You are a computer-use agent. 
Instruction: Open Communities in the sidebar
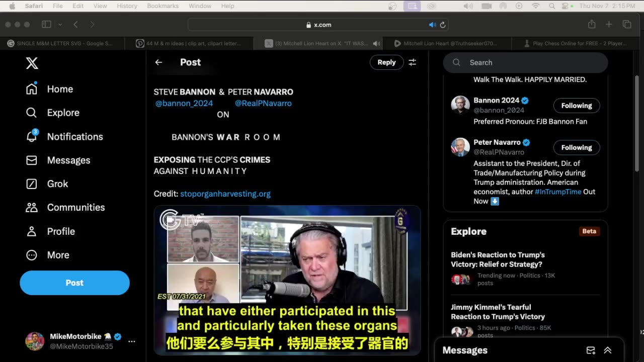[65, 208]
